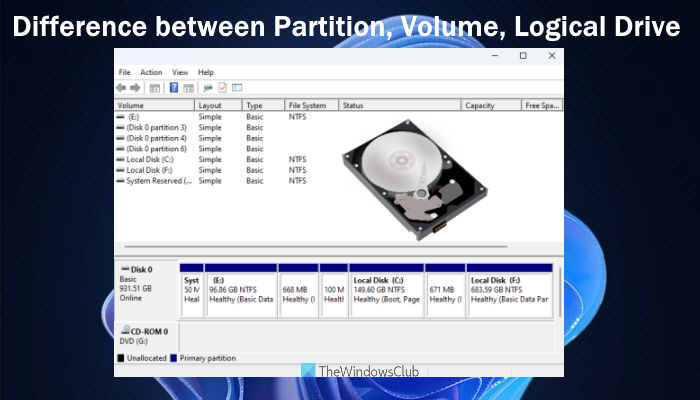Click the CD-ROM 0 DVD (G:) label
This screenshot has height=400, width=700.
(146, 336)
